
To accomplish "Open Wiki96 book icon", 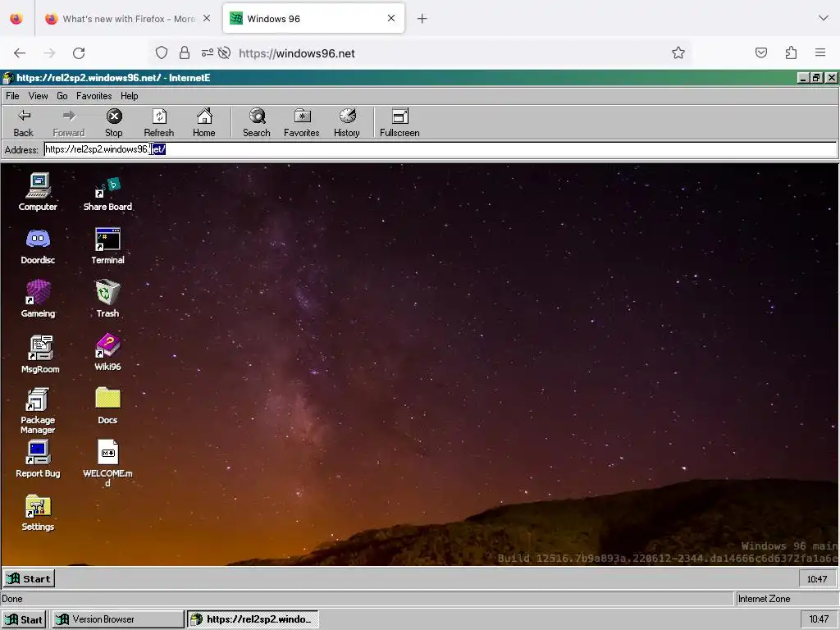I will (x=107, y=353).
